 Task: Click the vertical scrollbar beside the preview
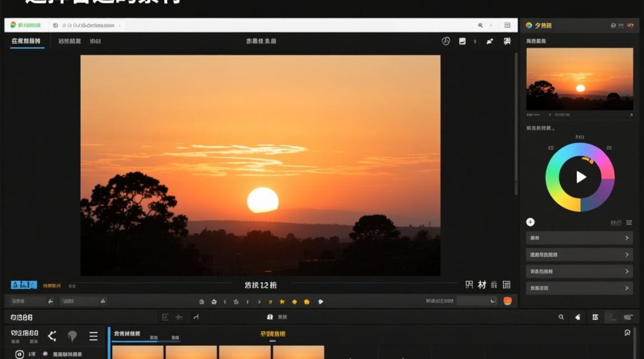(x=516, y=124)
